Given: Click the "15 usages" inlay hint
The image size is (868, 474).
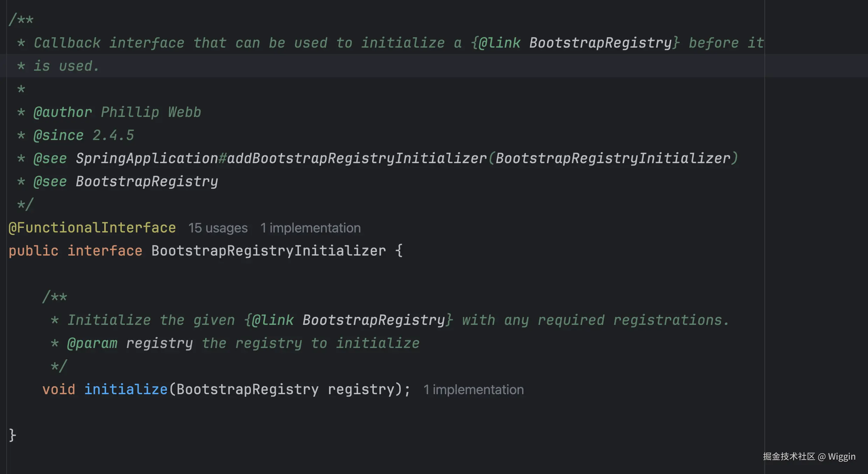Looking at the screenshot, I should click(x=218, y=228).
